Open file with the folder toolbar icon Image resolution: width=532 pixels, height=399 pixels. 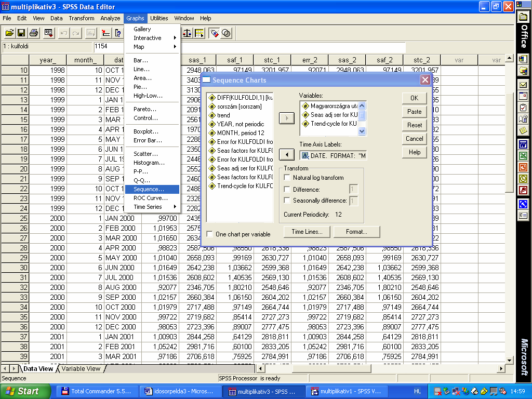point(9,33)
